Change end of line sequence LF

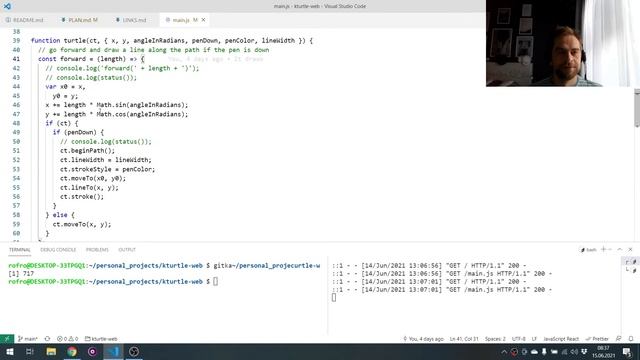coord(534,339)
